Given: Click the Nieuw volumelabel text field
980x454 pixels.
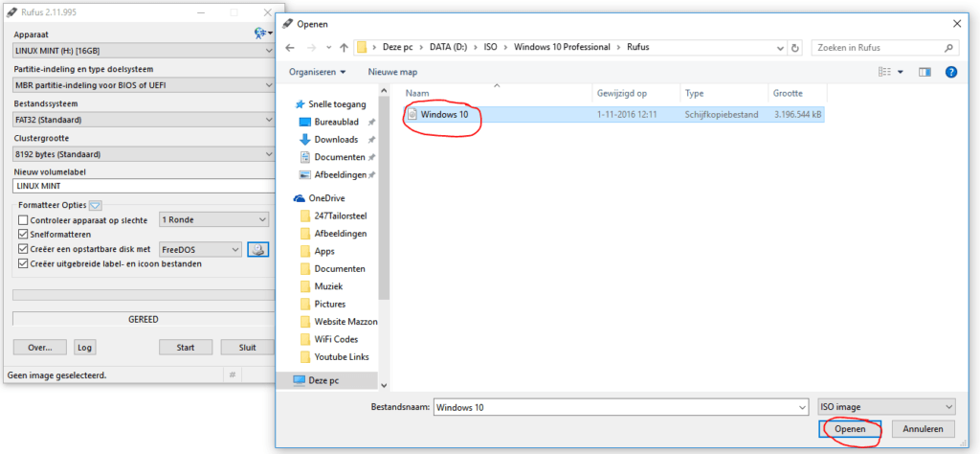Looking at the screenshot, I should pos(144,186).
